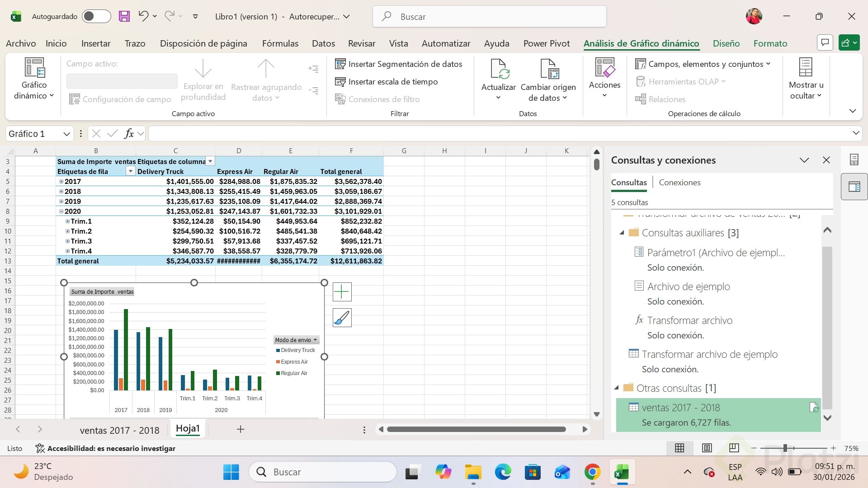The height and width of the screenshot is (488, 868).
Task: Expand the 2017 row group
Action: [61, 182]
